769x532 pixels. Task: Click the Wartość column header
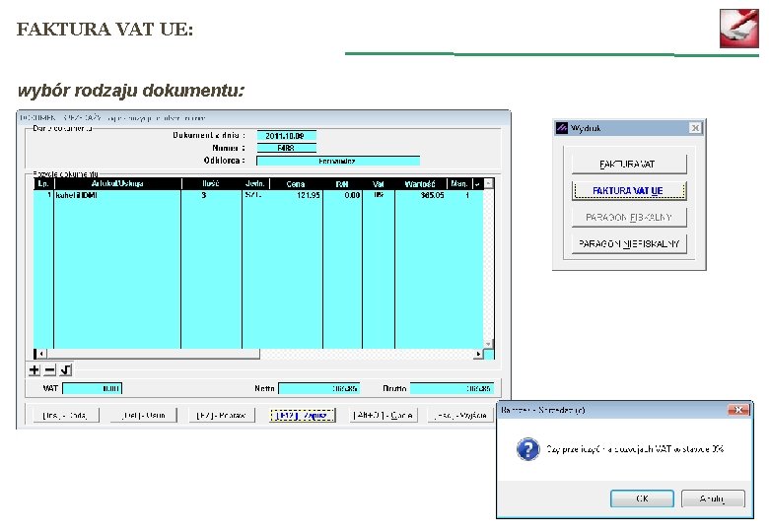click(x=420, y=183)
